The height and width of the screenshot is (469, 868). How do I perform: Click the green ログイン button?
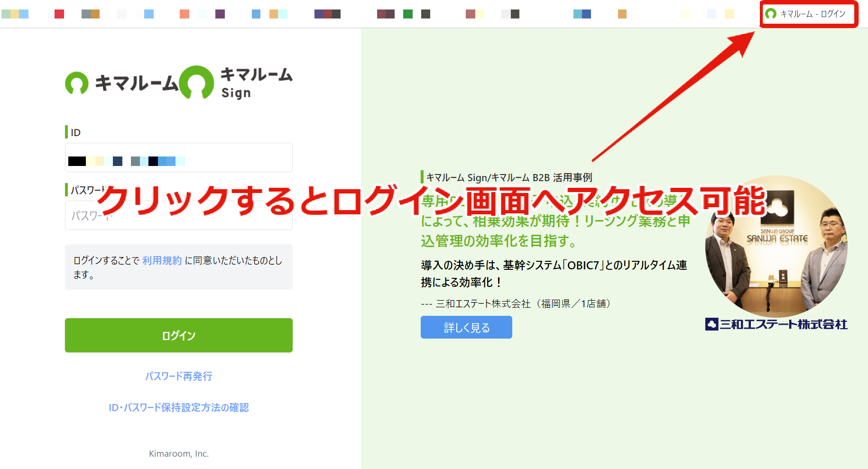pyautogui.click(x=179, y=335)
